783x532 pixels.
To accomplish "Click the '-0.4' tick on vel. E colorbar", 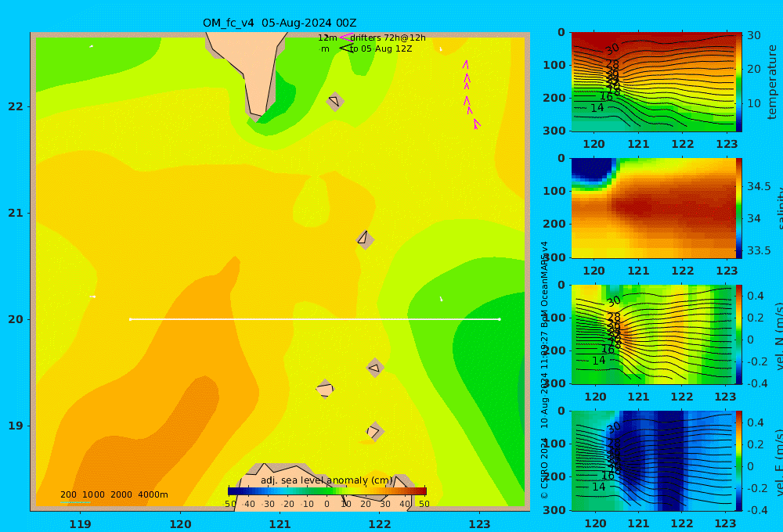I will click(x=756, y=509).
